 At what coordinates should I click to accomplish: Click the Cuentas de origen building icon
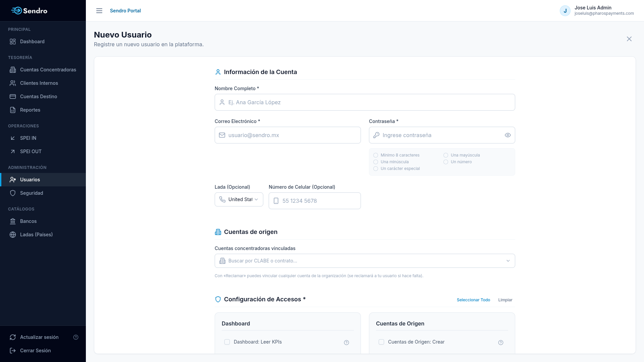coord(218,232)
